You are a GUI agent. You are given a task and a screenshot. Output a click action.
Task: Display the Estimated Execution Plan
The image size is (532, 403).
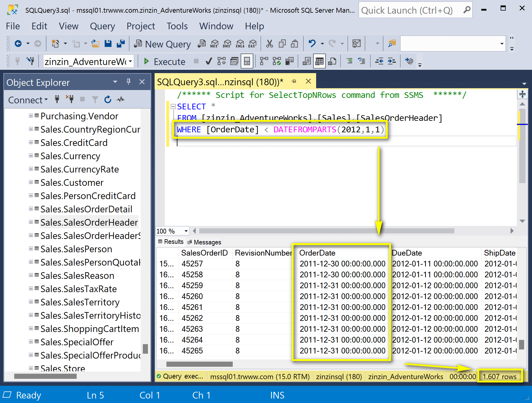click(222, 61)
